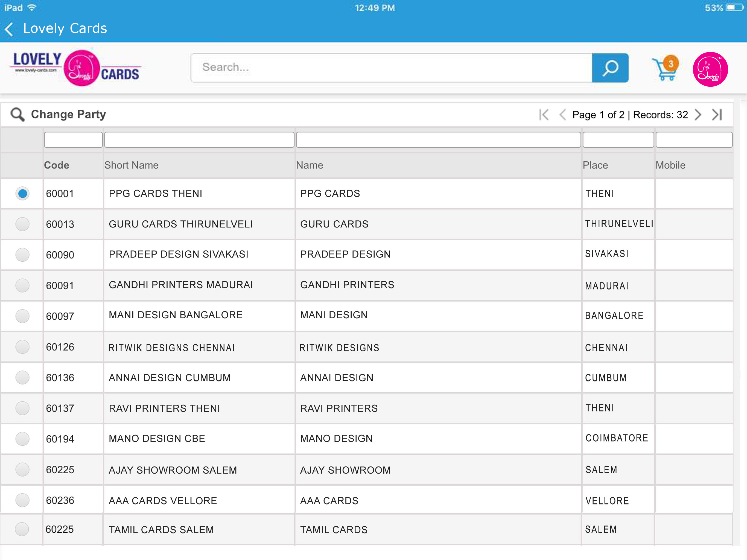The height and width of the screenshot is (560, 747).
Task: Select the RAVI PRINTERS THENI radio button
Action: tap(22, 408)
